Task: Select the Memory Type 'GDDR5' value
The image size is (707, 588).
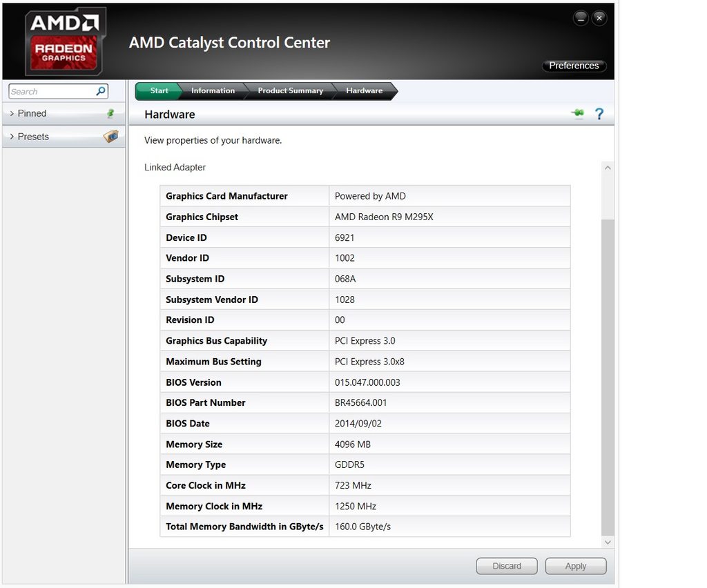Action: click(349, 464)
